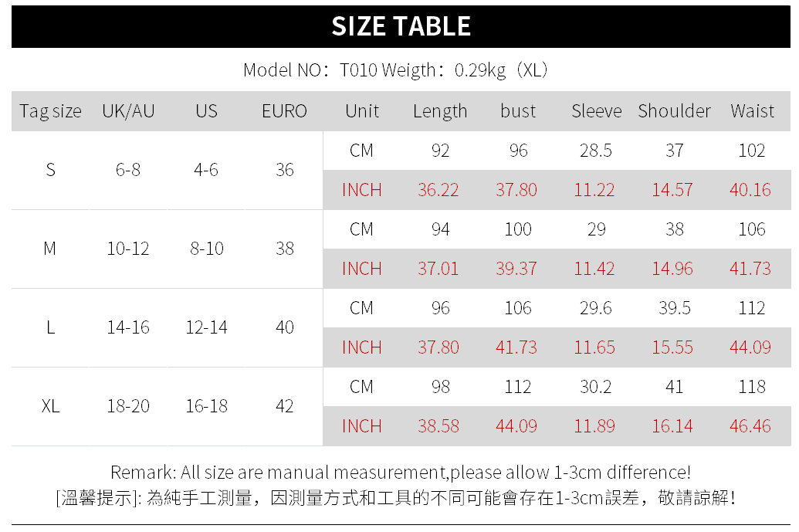799x532 pixels.
Task: Click the Tag size column header
Action: tap(50, 111)
